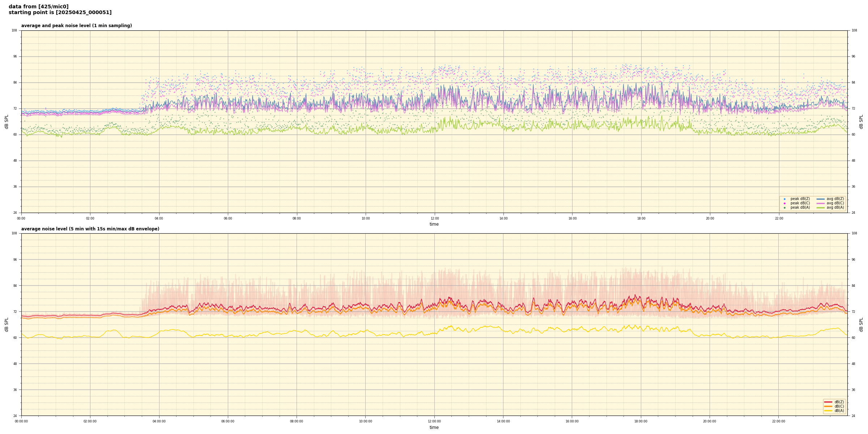
Task: Click the starting point timestamp text
Action: pos(60,13)
